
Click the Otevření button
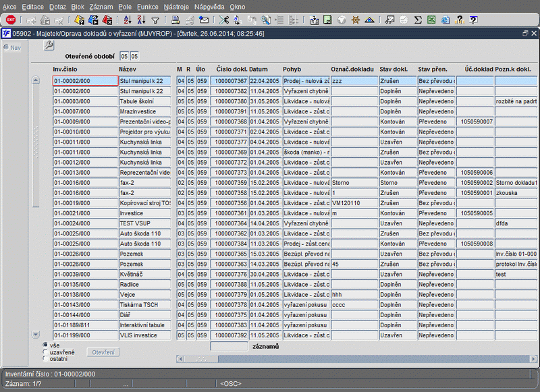click(x=103, y=352)
